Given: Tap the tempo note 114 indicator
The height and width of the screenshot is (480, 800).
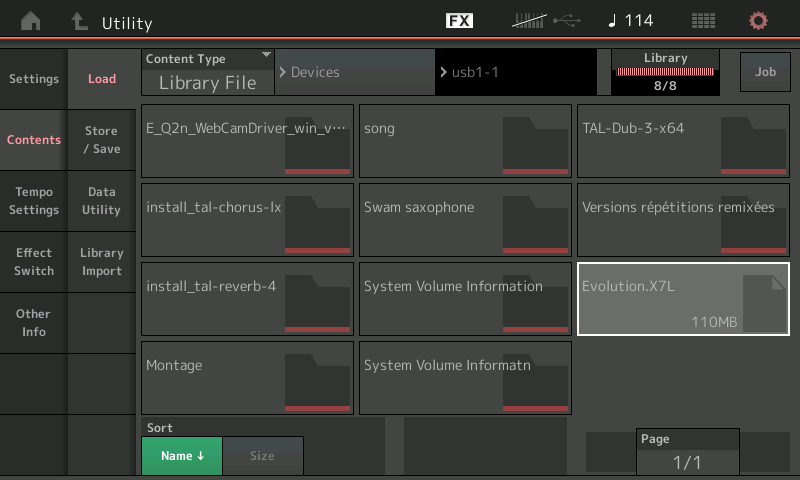Looking at the screenshot, I should 631,21.
